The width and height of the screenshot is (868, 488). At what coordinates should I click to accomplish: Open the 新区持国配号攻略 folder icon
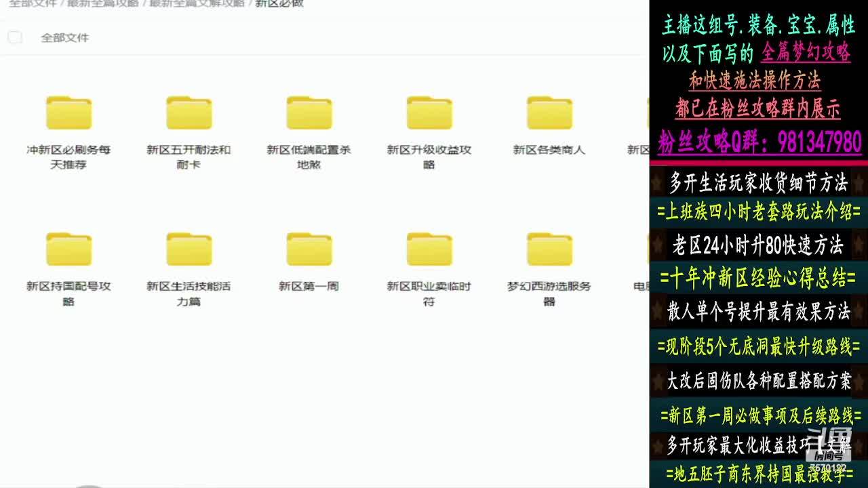[x=68, y=249]
